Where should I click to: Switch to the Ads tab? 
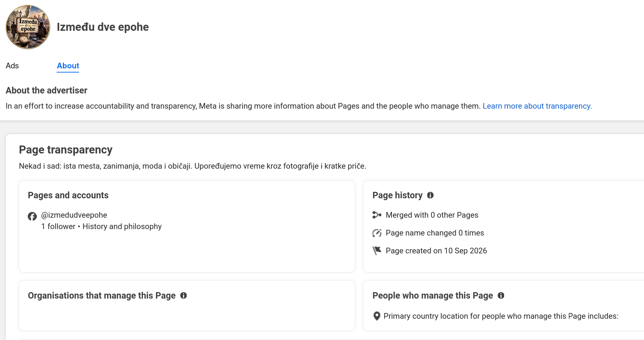pos(12,66)
